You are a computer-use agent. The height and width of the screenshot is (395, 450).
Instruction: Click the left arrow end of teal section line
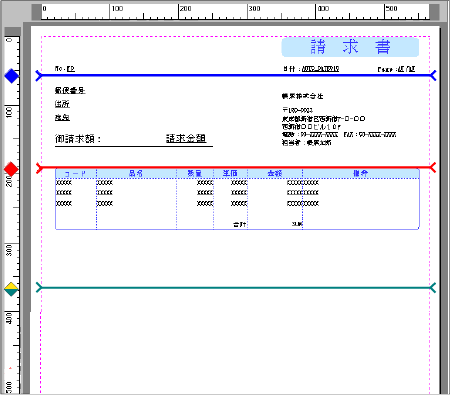click(39, 287)
